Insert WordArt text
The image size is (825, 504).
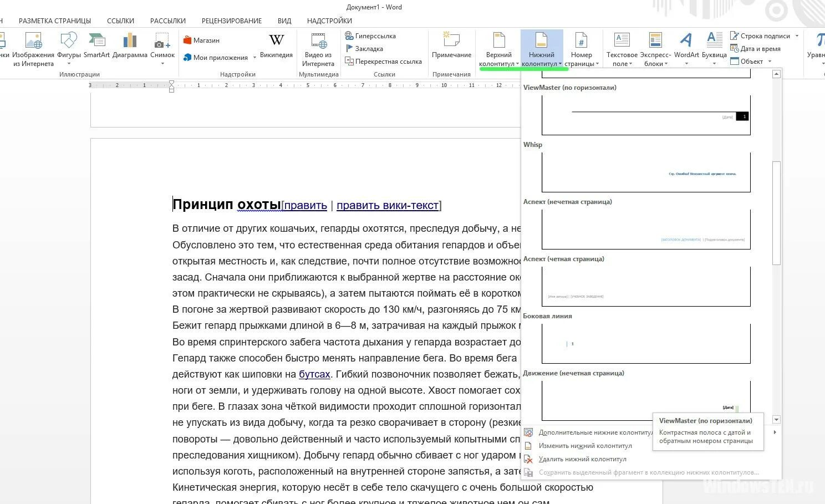tap(686, 49)
